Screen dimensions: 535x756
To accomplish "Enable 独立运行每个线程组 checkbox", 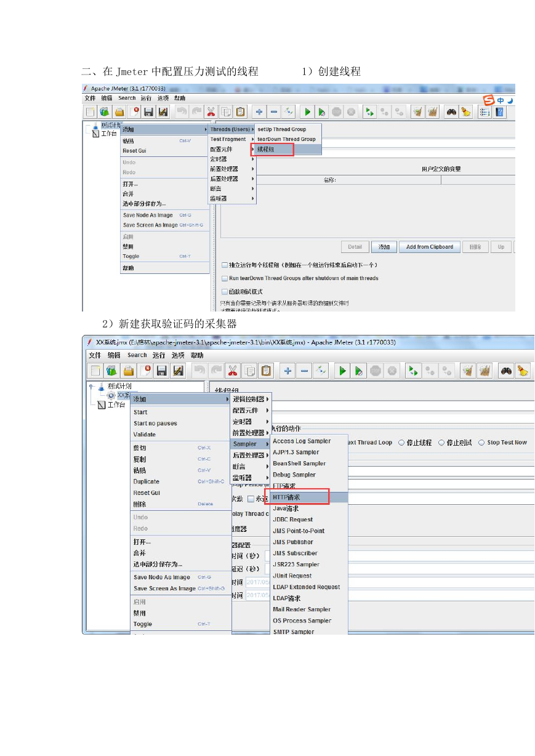I will 225,265.
